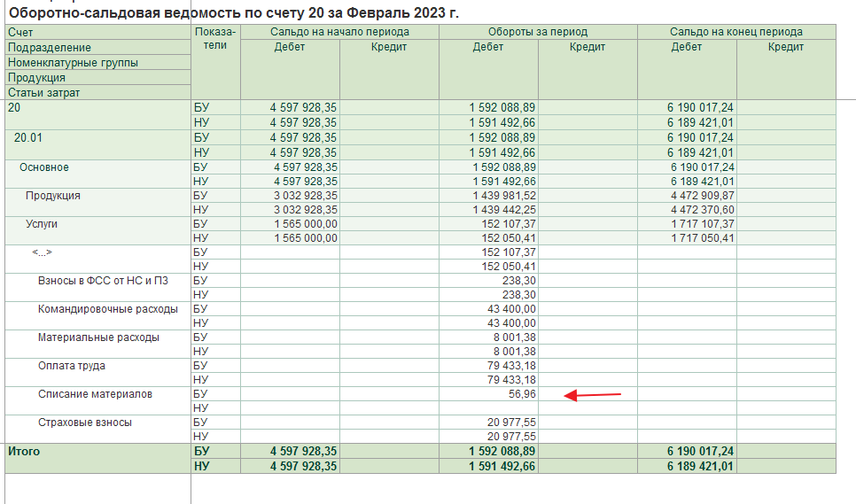Click the 1 439 981,52 turnover value
The image size is (856, 504).
pos(503,195)
